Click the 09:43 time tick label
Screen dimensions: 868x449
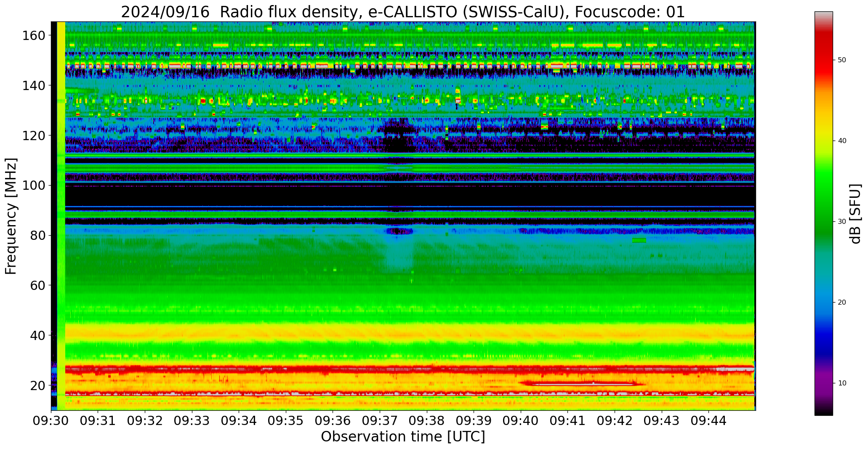click(662, 420)
